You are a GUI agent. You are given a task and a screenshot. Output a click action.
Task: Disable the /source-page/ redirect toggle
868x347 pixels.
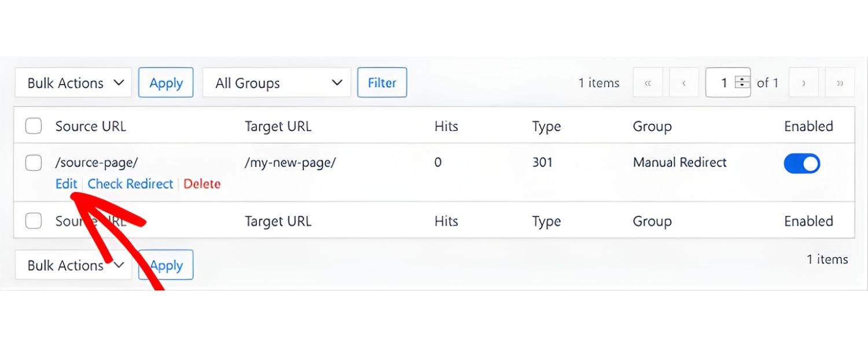point(802,164)
